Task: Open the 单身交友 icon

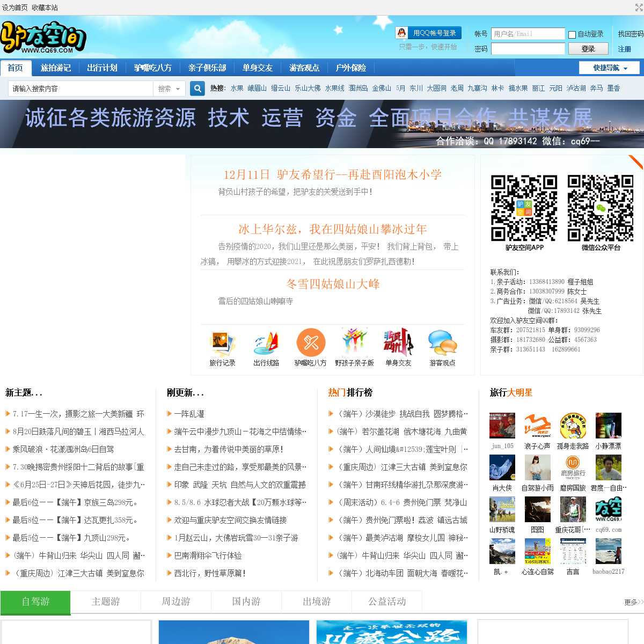Action: pyautogui.click(x=398, y=342)
